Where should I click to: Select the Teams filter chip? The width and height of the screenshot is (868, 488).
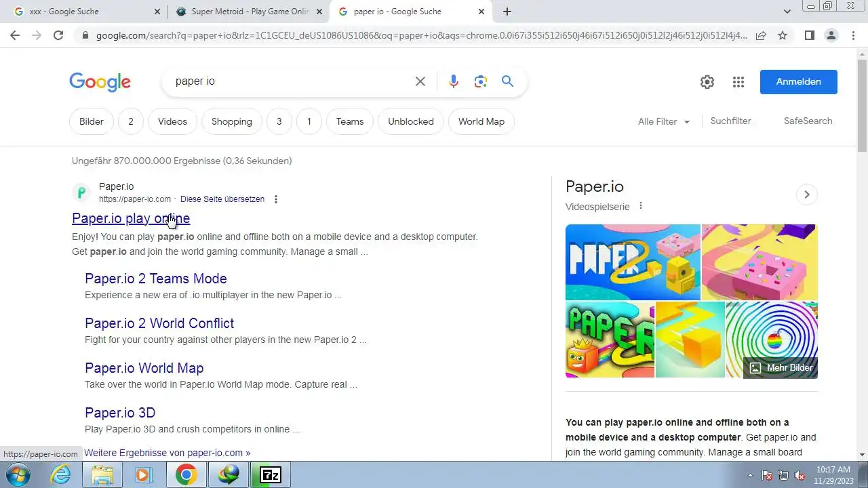coord(350,121)
